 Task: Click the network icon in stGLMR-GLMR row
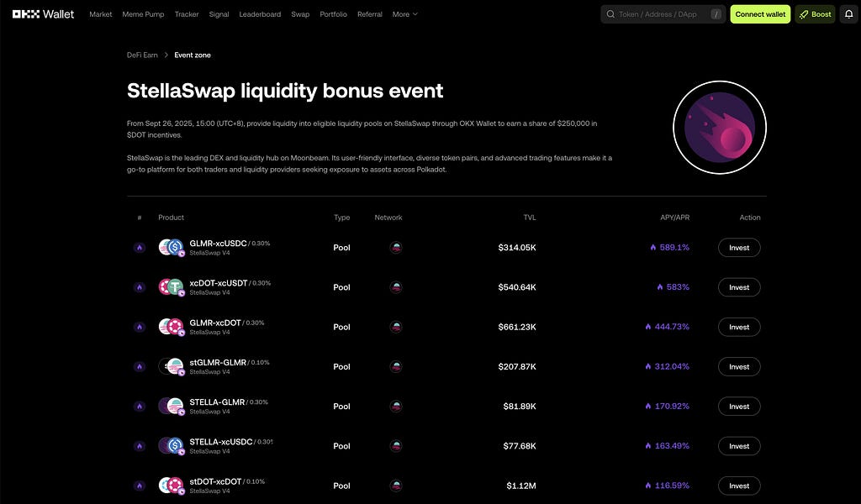pyautogui.click(x=396, y=366)
